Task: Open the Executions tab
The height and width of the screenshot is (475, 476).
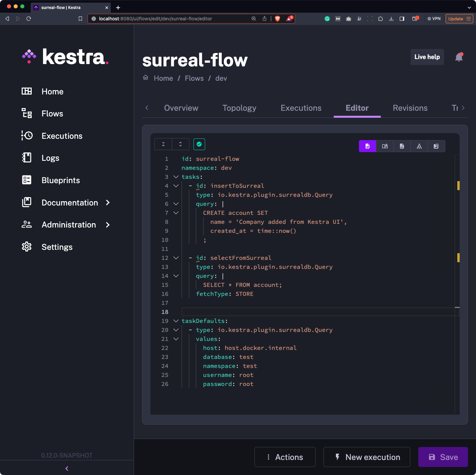Action: (x=301, y=108)
